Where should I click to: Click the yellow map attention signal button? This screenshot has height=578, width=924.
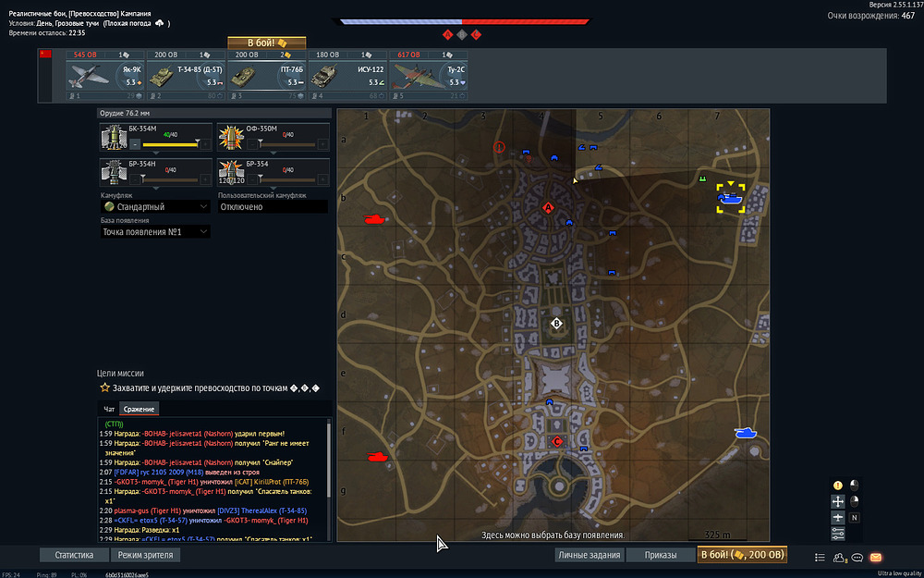(837, 486)
